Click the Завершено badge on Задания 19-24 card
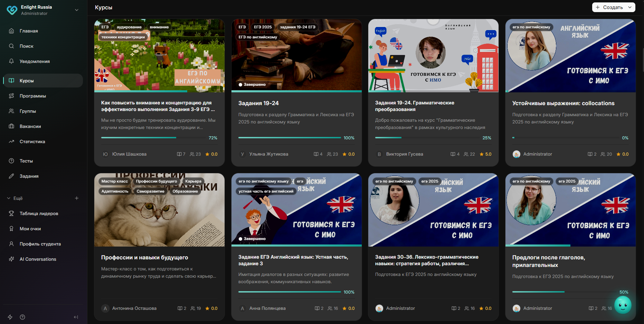Image resolution: width=644 pixels, height=324 pixels. tap(252, 84)
